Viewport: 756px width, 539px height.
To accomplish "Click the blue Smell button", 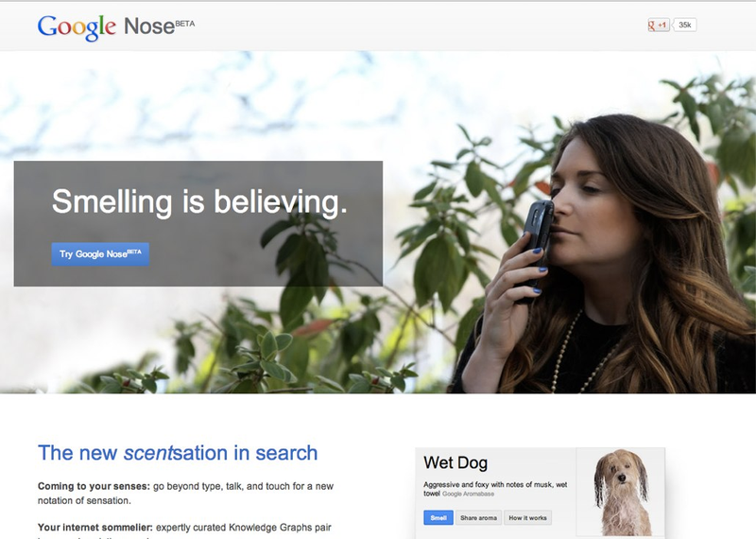I will coord(438,518).
